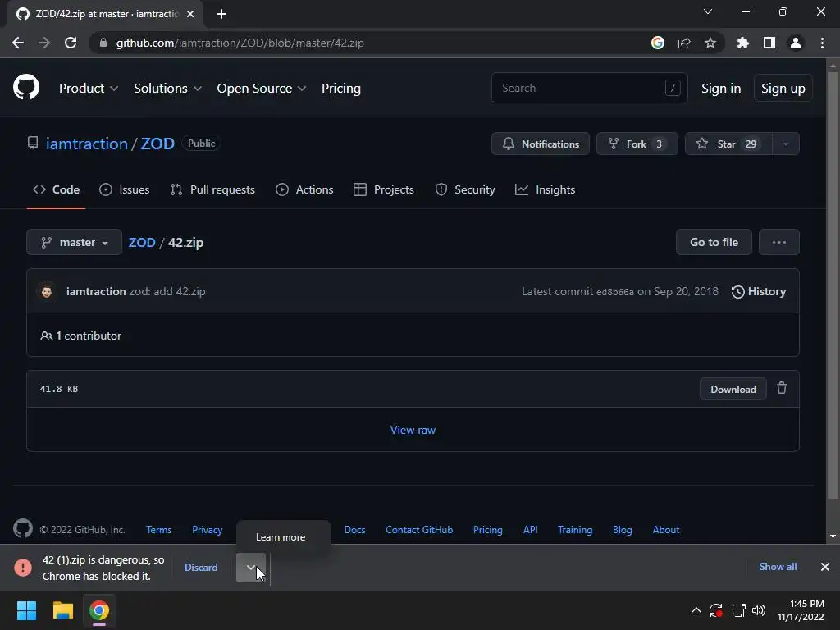Click the Sign up button
Image resolution: width=840 pixels, height=630 pixels.
(x=783, y=89)
